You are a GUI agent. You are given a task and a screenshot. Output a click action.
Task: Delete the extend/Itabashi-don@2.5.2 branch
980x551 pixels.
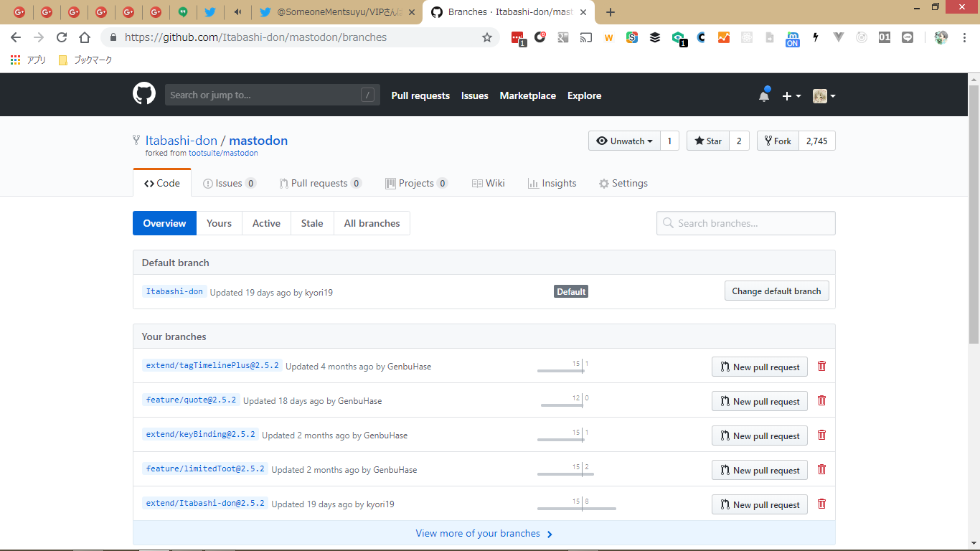(x=821, y=504)
